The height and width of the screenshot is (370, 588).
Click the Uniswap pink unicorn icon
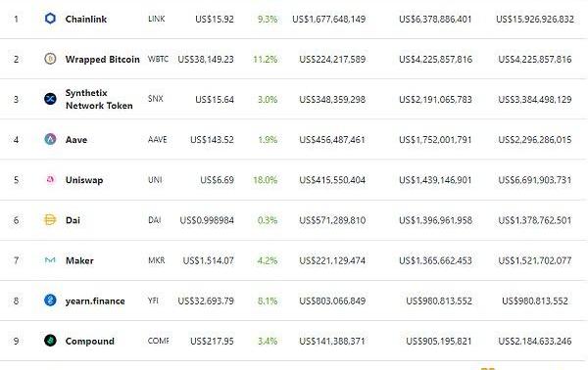(50, 179)
